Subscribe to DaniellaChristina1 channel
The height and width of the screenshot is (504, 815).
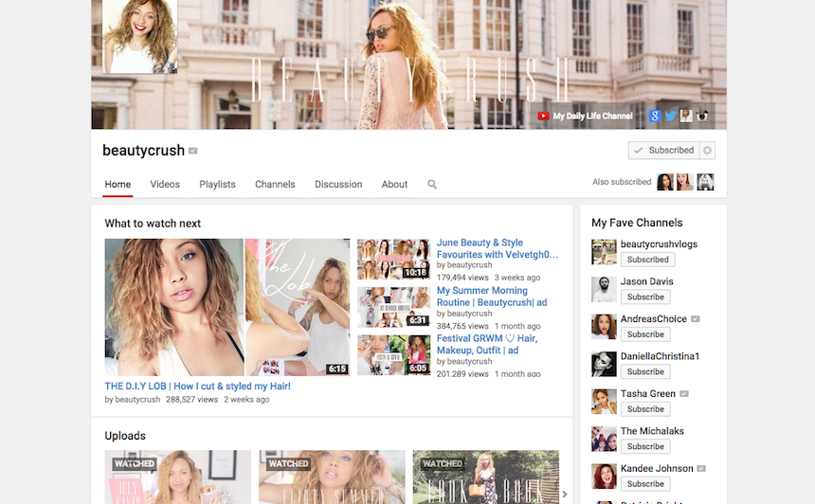(x=645, y=371)
